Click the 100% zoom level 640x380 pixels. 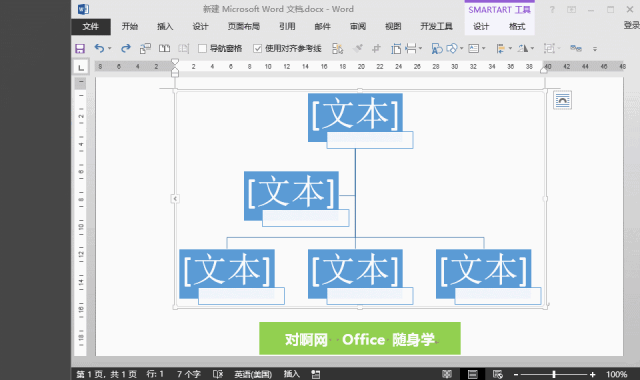pyautogui.click(x=616, y=374)
